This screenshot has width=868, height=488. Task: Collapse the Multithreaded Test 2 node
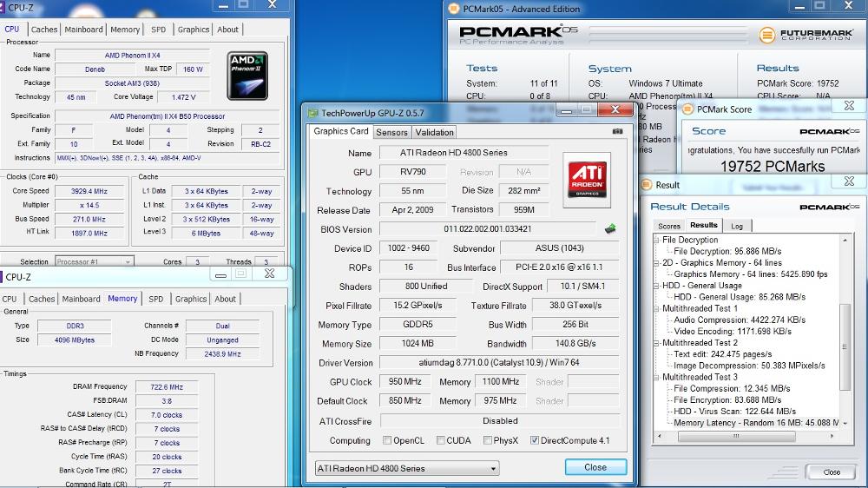pos(657,342)
